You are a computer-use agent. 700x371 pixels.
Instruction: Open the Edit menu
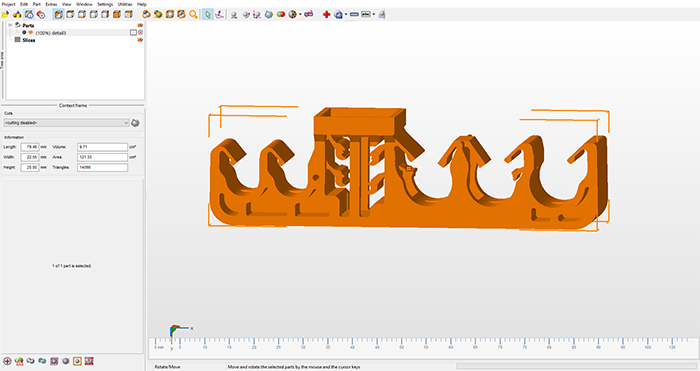pos(24,4)
